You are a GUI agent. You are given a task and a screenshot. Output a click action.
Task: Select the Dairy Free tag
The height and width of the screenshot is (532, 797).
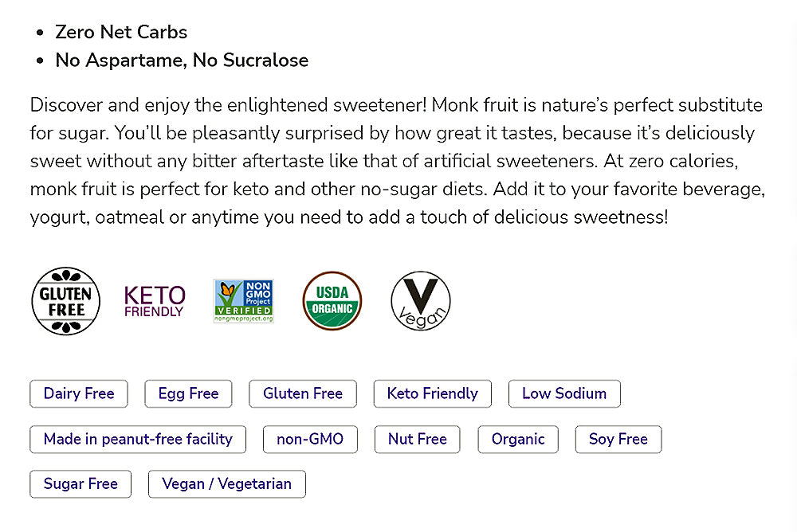(x=79, y=393)
